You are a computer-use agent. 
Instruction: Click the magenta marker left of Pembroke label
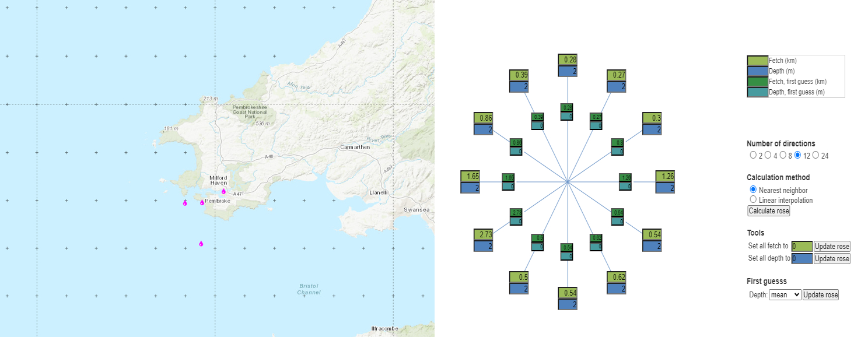click(202, 203)
